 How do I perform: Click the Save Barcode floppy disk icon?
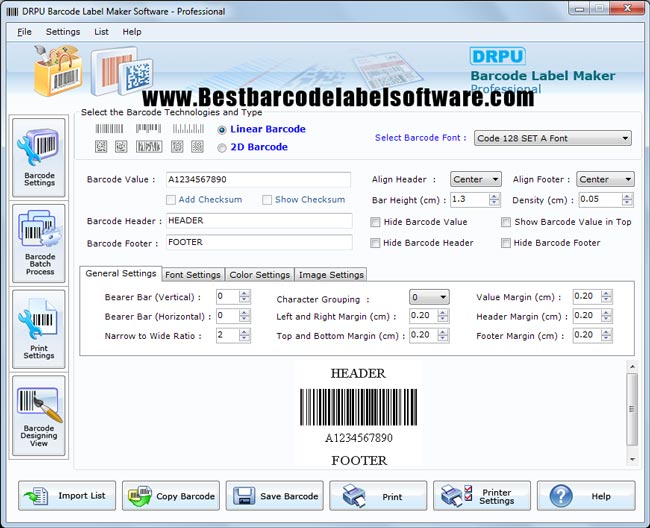(244, 496)
